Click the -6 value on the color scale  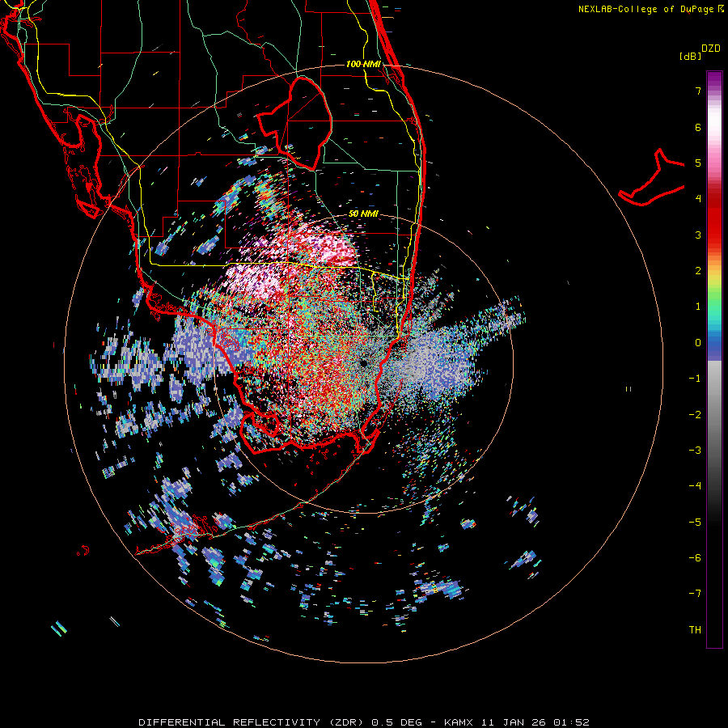point(695,558)
